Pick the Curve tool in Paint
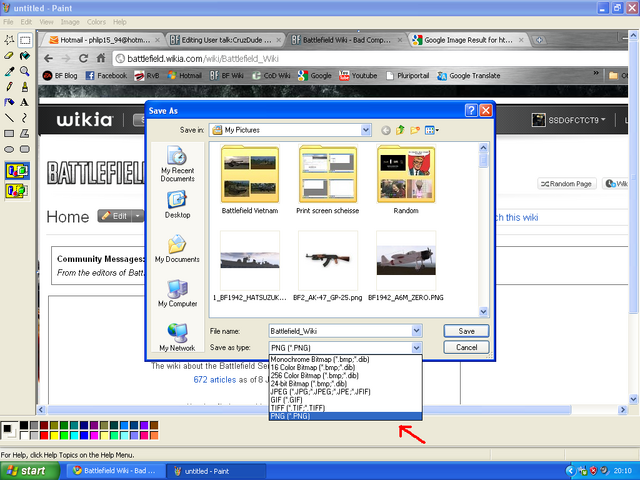The width and height of the screenshot is (640, 480). 25,118
